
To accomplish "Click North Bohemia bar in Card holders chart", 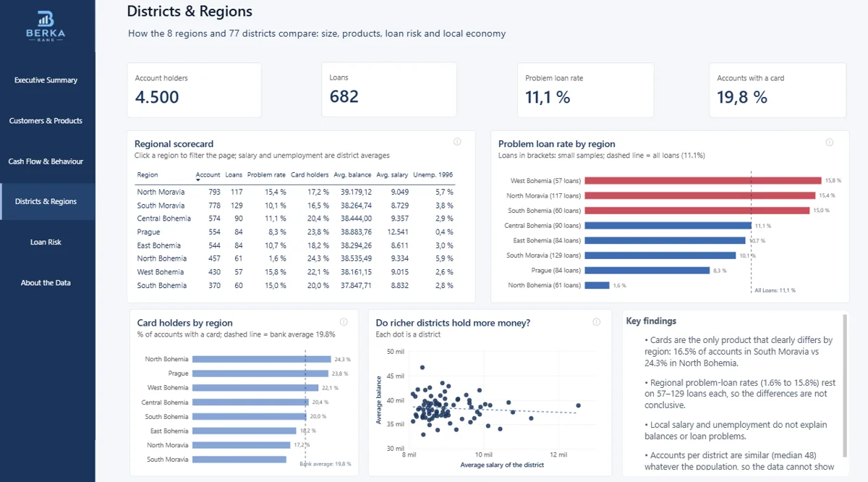I will (x=263, y=359).
